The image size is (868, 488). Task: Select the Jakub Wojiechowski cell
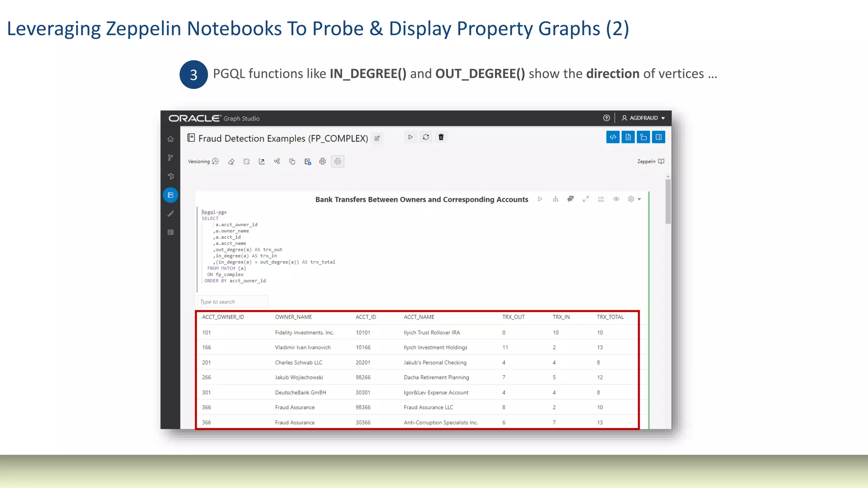point(299,377)
